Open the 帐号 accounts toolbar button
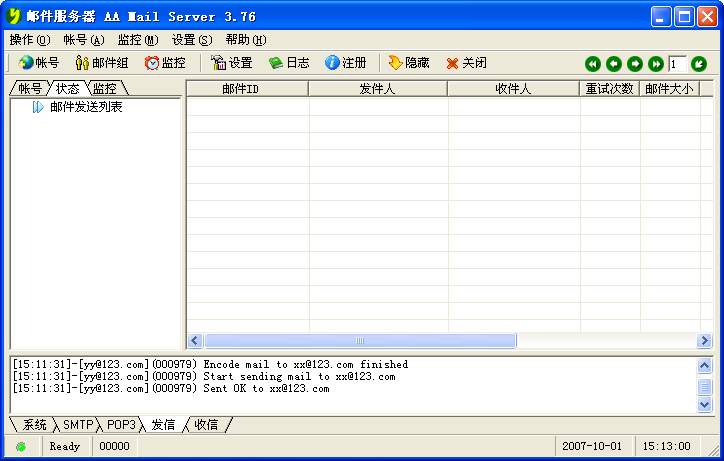 [39, 63]
